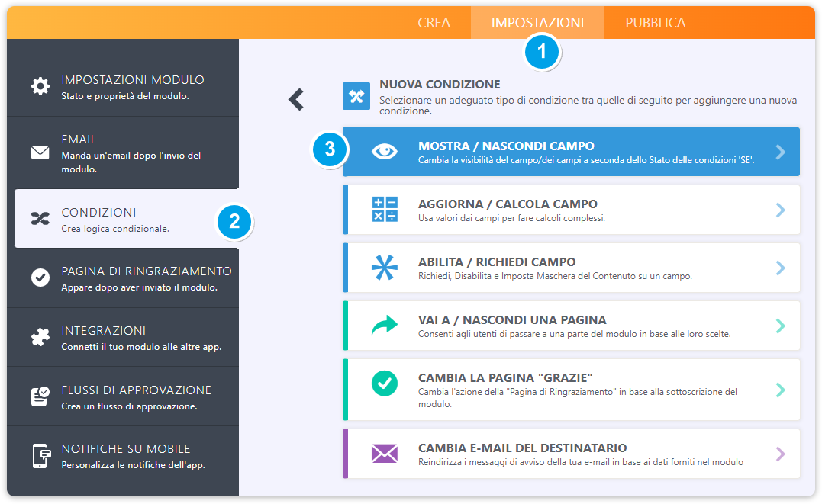The width and height of the screenshot is (822, 504).
Task: Choose the Aggiorna / Calcola Campo condition
Action: 572,210
